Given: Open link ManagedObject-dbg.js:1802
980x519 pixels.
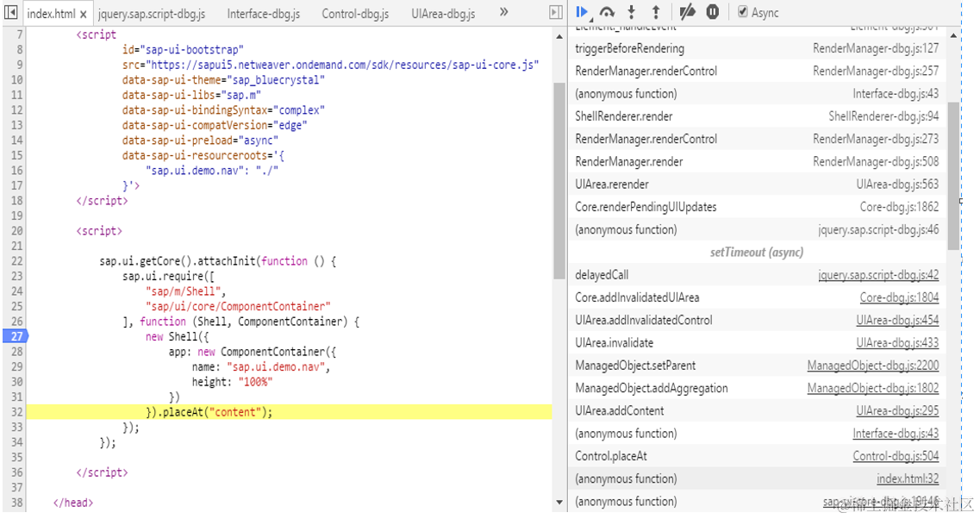Looking at the screenshot, I should point(872,388).
